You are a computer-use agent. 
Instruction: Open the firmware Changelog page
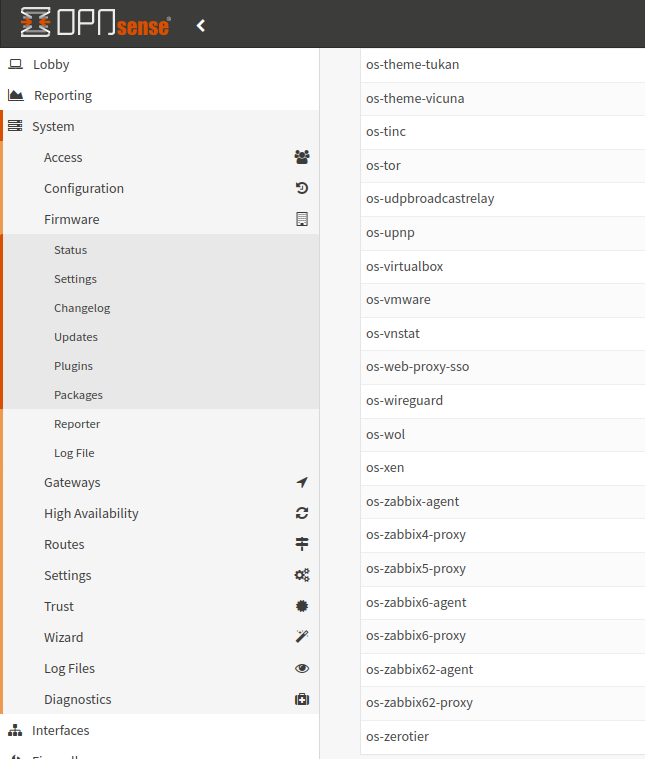pos(82,308)
